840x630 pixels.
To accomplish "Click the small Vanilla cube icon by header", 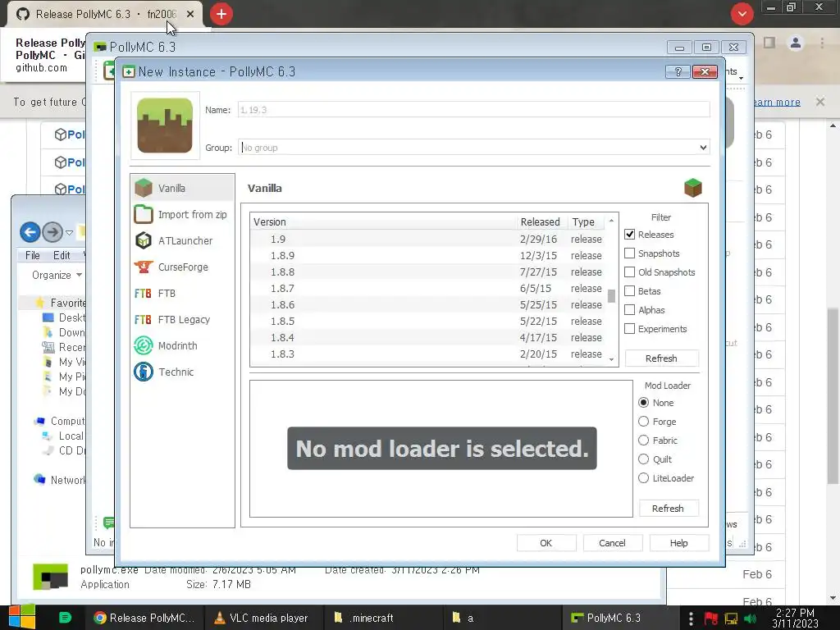I will pos(692,188).
